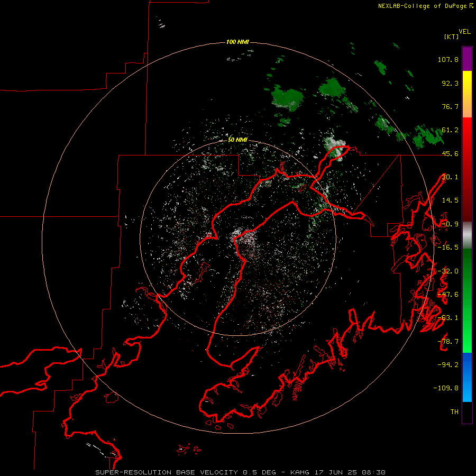Click the 50 NMI range ring label
Screen dimensions: 476x476
(237, 140)
